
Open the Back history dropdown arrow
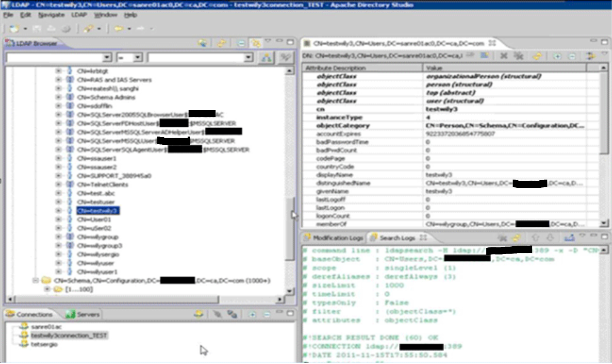pyautogui.click(x=129, y=29)
